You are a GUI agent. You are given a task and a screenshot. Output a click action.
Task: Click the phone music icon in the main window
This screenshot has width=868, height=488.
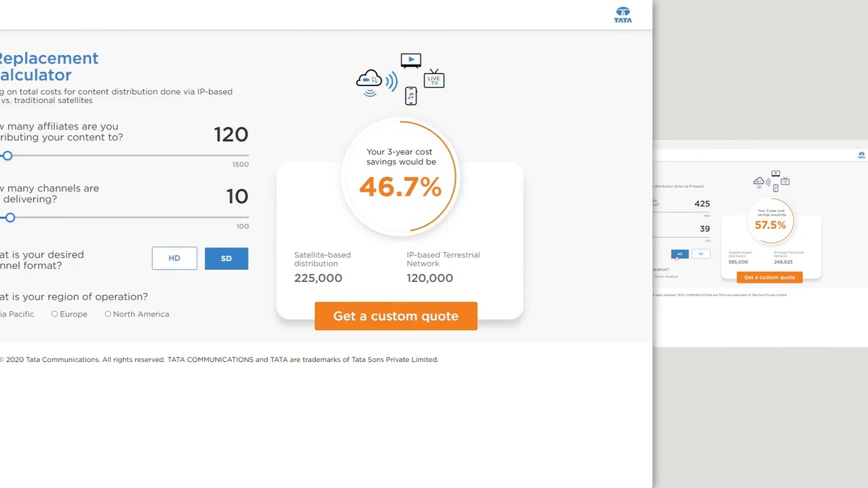tap(411, 96)
